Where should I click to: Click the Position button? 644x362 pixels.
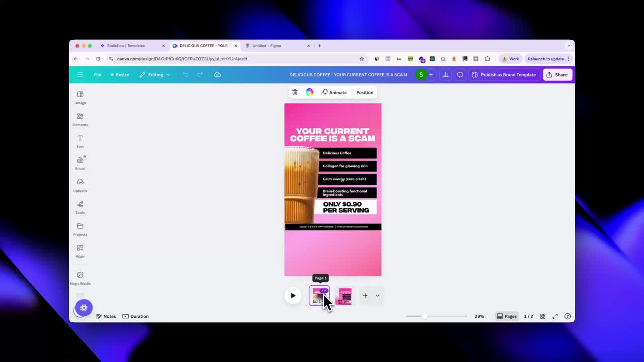click(365, 92)
